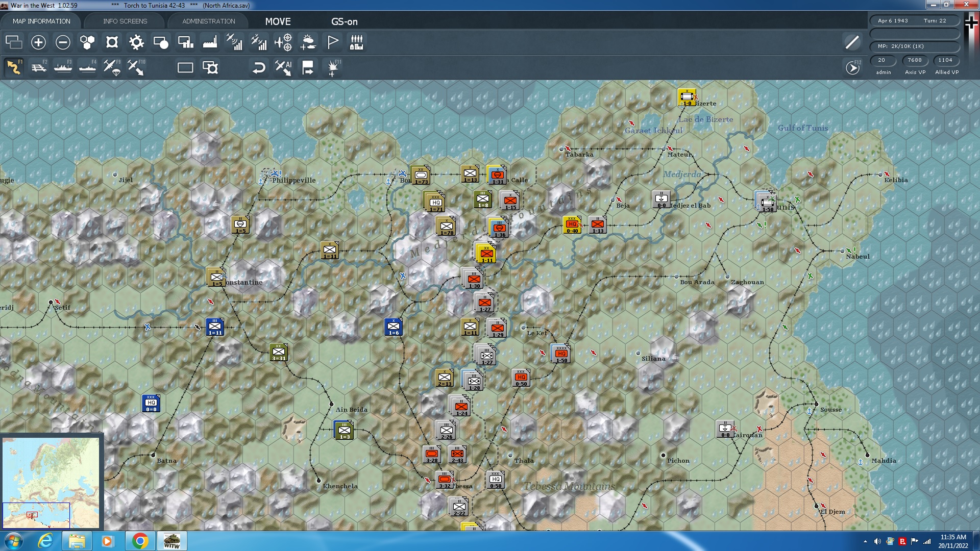Open the Map Information tab
The image size is (980, 551).
[x=41, y=21]
